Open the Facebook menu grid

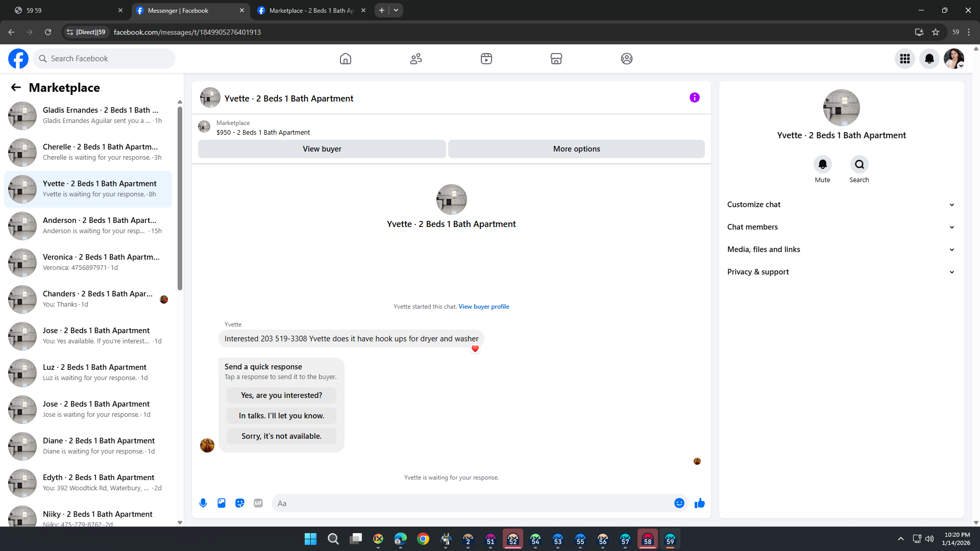point(904,59)
